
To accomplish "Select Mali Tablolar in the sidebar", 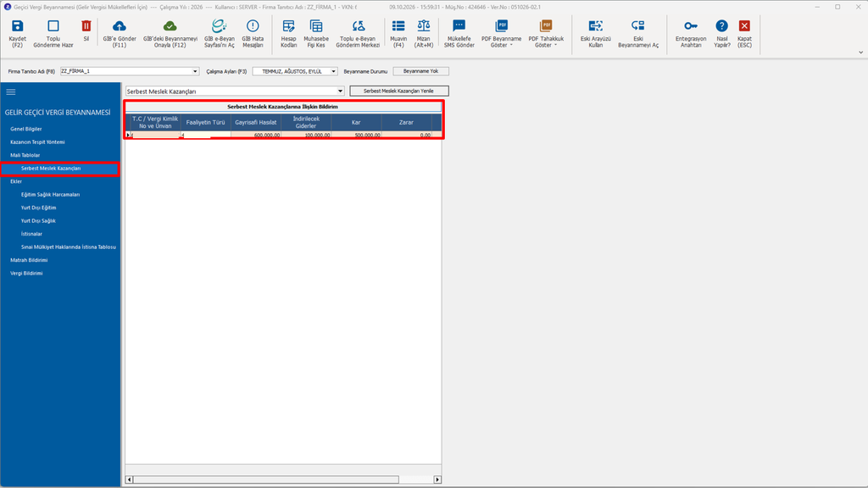I will (x=25, y=156).
